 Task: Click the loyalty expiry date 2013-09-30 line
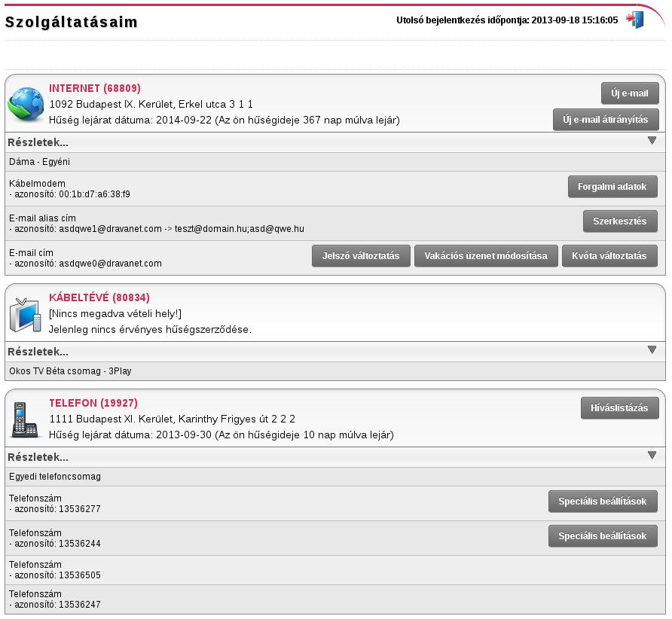[x=221, y=435]
